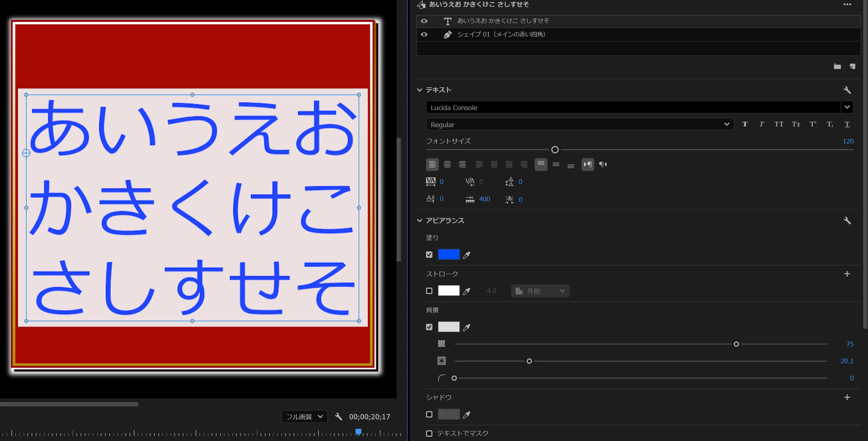The image size is (868, 441).
Task: Click the pen icon of シェイプ 01 layer
Action: click(x=447, y=34)
